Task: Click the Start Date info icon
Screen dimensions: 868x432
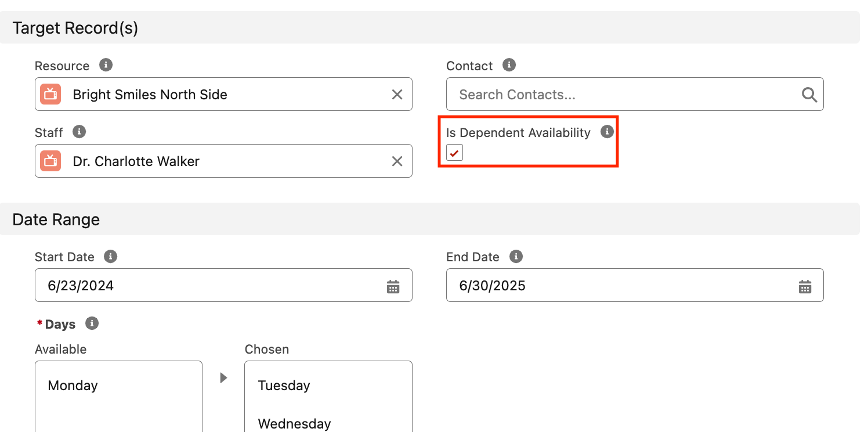Action: (x=110, y=256)
